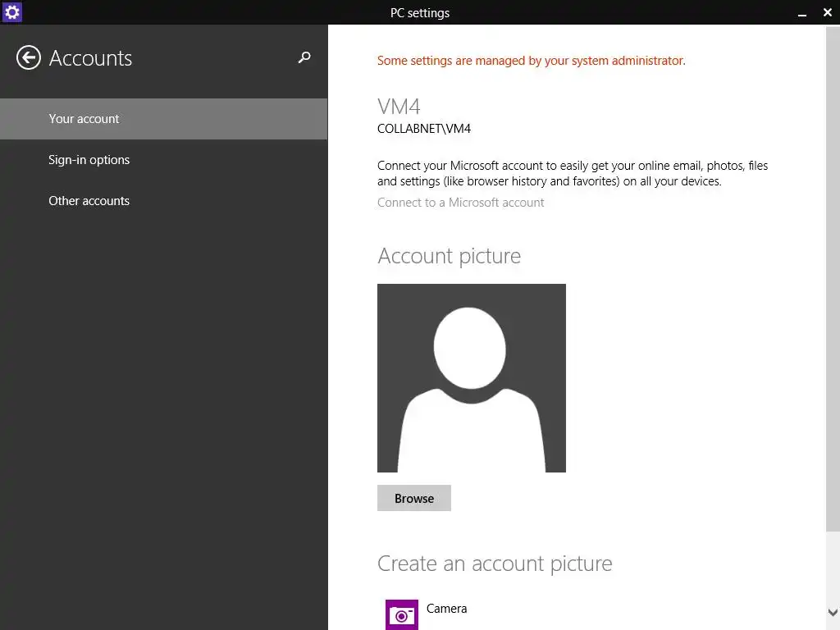Image resolution: width=840 pixels, height=630 pixels.
Task: Click the Camera label text
Action: (447, 609)
